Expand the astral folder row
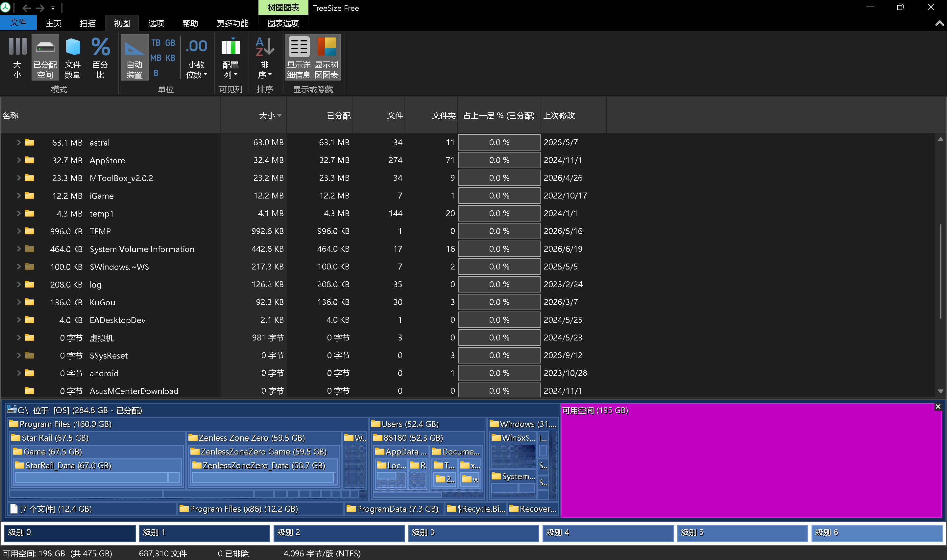The height and width of the screenshot is (560, 947). tap(18, 142)
